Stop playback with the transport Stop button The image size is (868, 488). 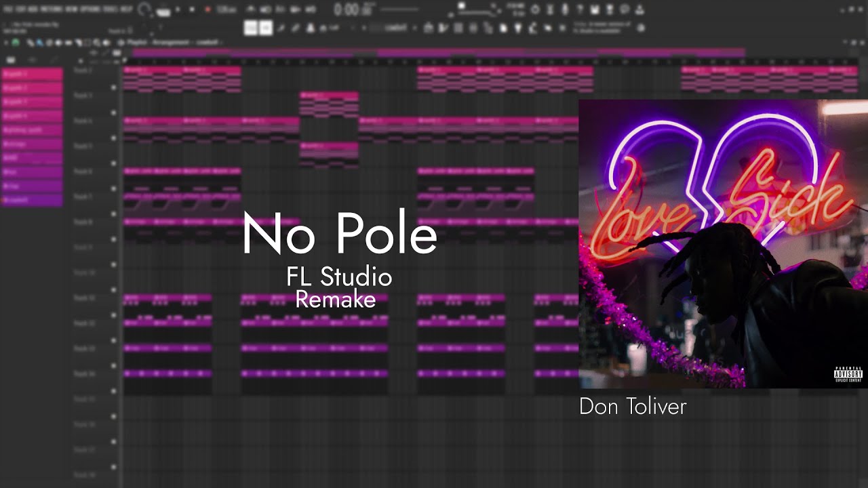coord(193,9)
